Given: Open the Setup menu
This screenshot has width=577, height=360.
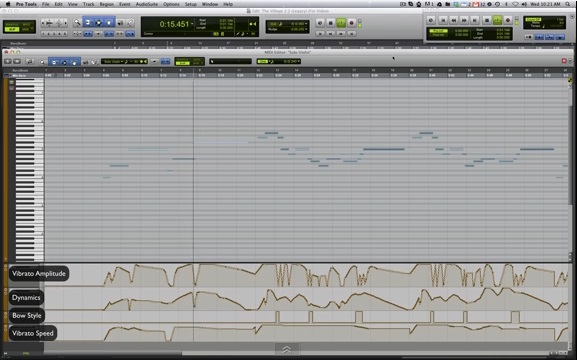Looking at the screenshot, I should (191, 4).
